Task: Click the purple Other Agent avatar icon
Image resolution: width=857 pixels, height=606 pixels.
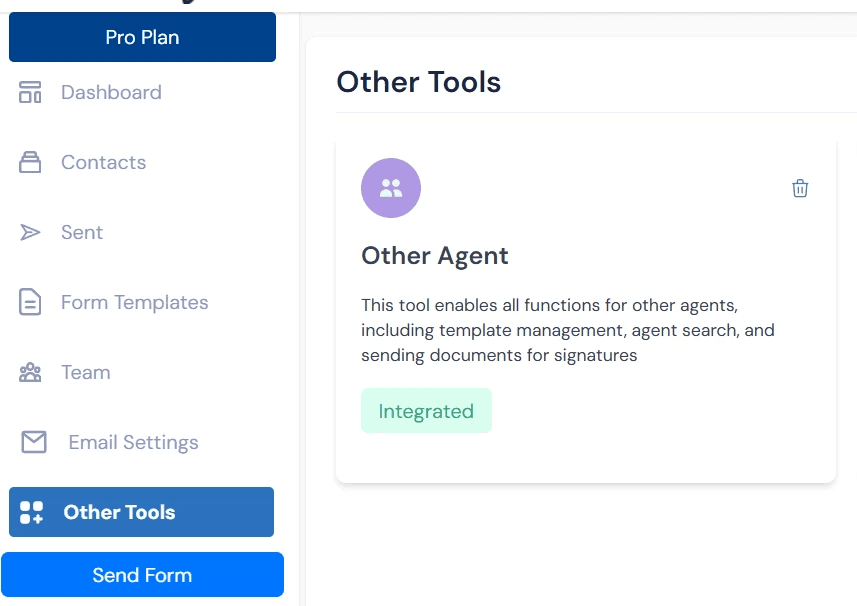Action: [391, 187]
